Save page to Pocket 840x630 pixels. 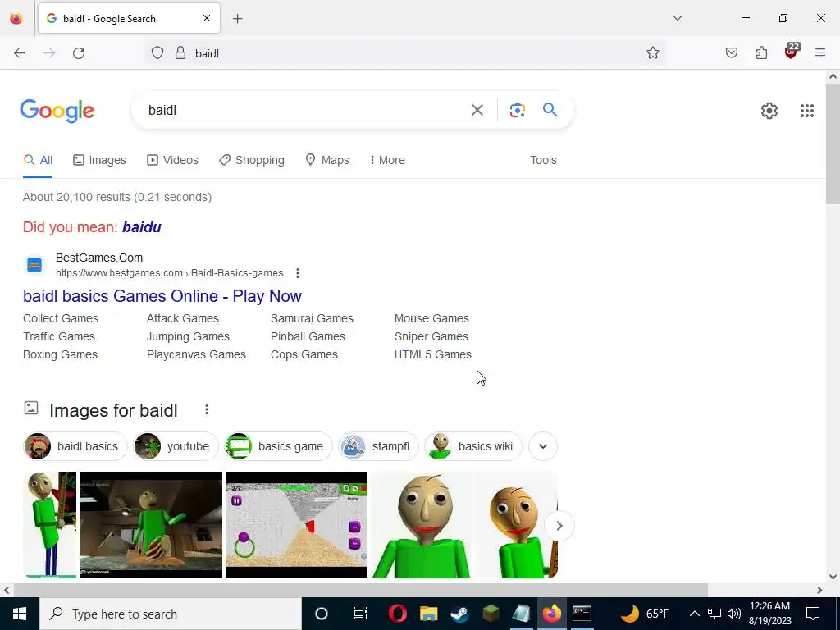tap(731, 53)
